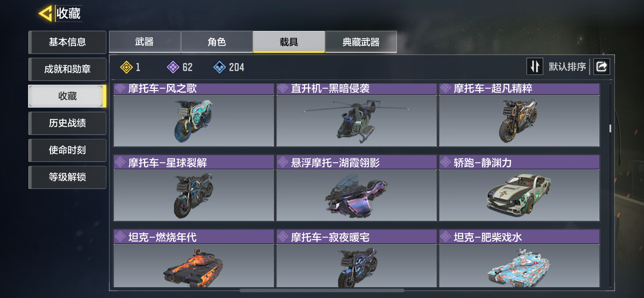Click the rarity diamond icon on 轿跑-静渊力
The width and height of the screenshot is (644, 298).
pyautogui.click(x=446, y=162)
